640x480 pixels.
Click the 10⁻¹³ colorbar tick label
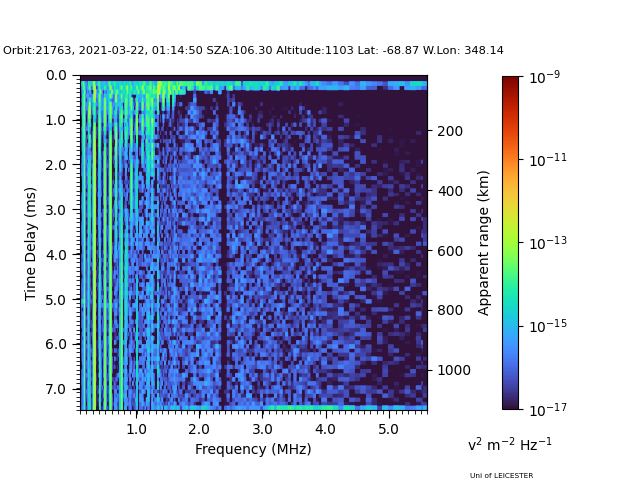(548, 243)
